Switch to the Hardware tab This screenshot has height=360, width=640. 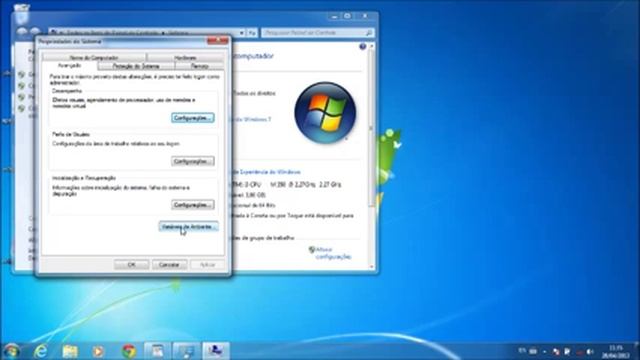185,58
